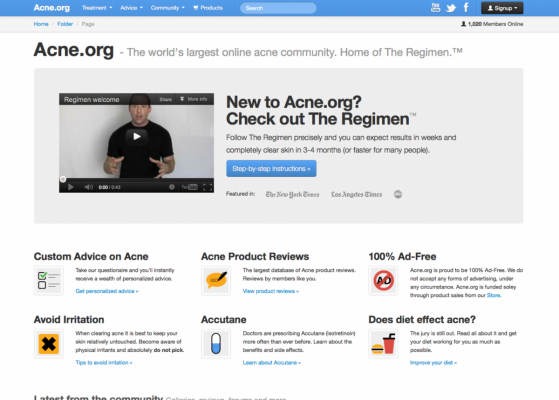
Task: Click the 1,020 Members Online text
Action: click(x=496, y=24)
